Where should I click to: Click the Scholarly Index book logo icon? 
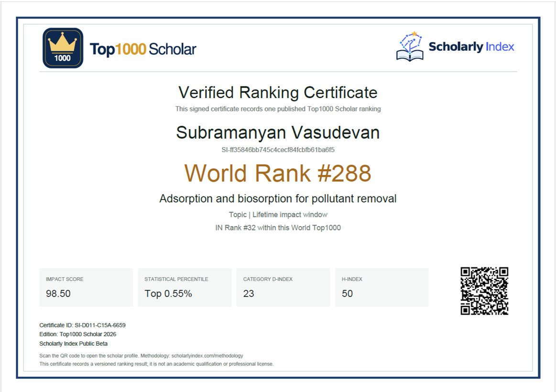point(410,46)
